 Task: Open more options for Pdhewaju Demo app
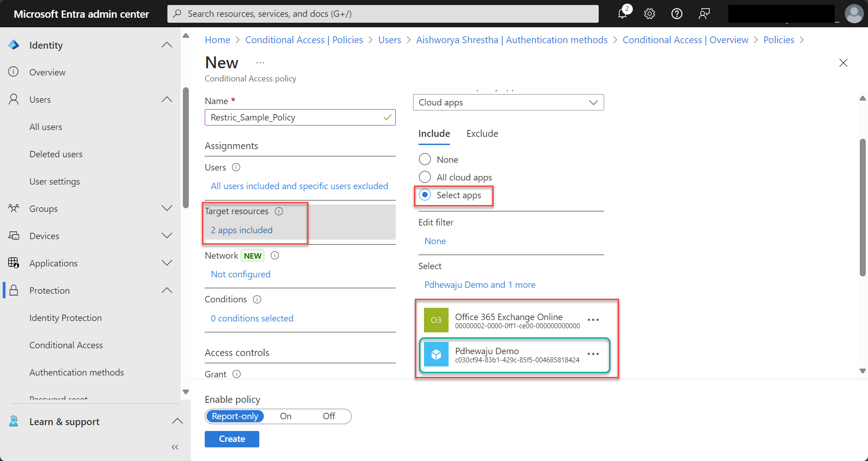[x=593, y=354]
